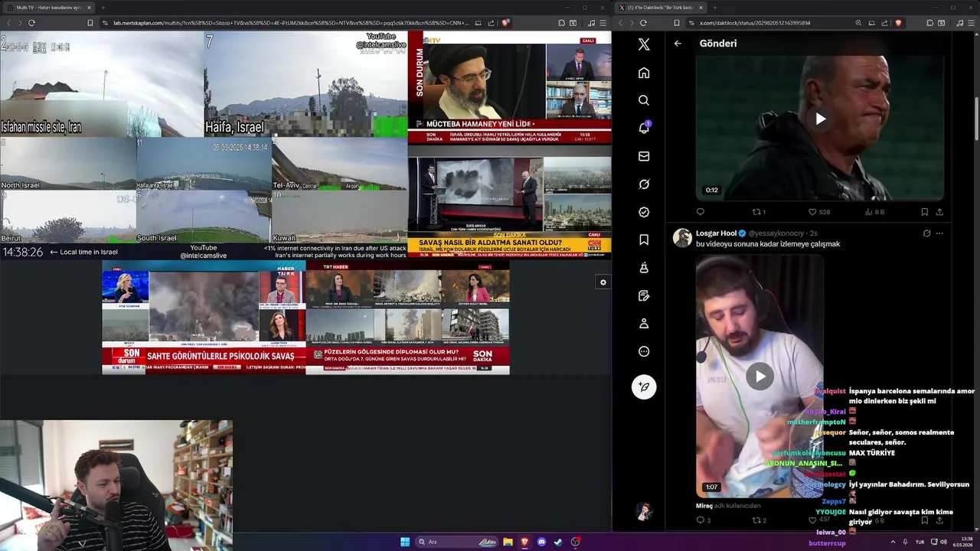Repost the 0:12 video post
This screenshot has height=551, width=980.
(x=759, y=212)
